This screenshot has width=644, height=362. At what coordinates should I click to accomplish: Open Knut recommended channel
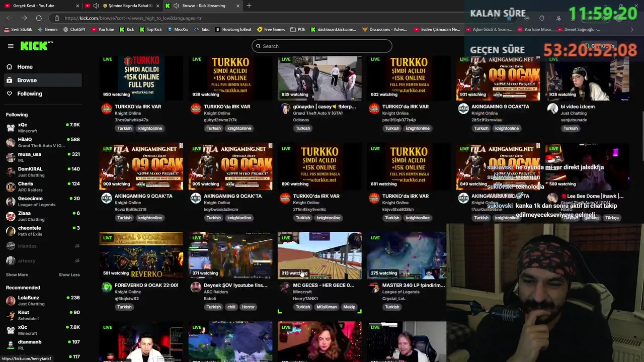43,315
